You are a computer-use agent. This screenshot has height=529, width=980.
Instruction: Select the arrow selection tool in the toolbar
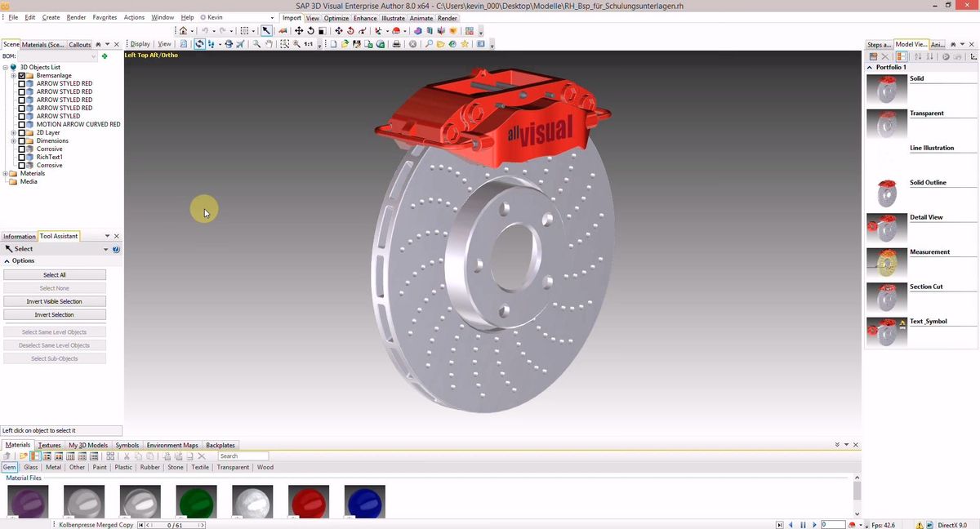point(266,30)
